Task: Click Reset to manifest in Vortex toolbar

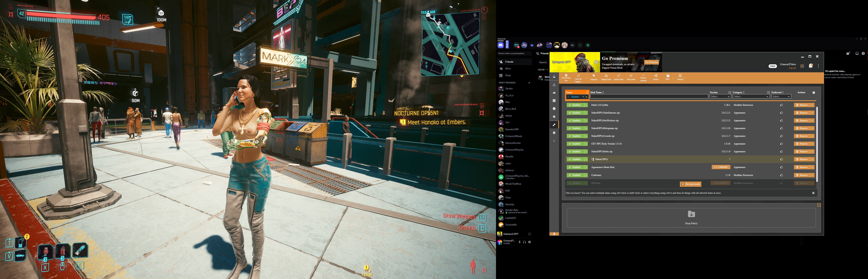Action: (643, 78)
